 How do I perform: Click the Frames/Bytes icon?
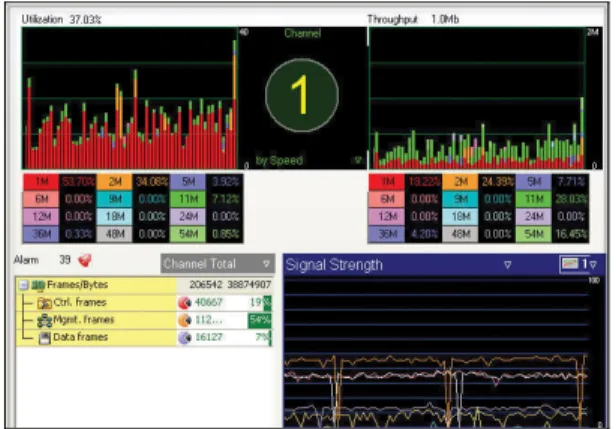pos(38,285)
